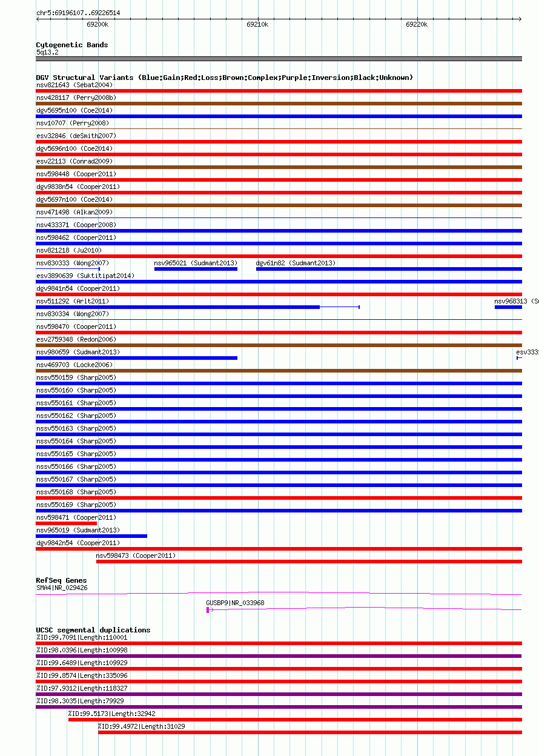Click esv2759348 (Redon2006) label
539x756 pixels.
76,339
